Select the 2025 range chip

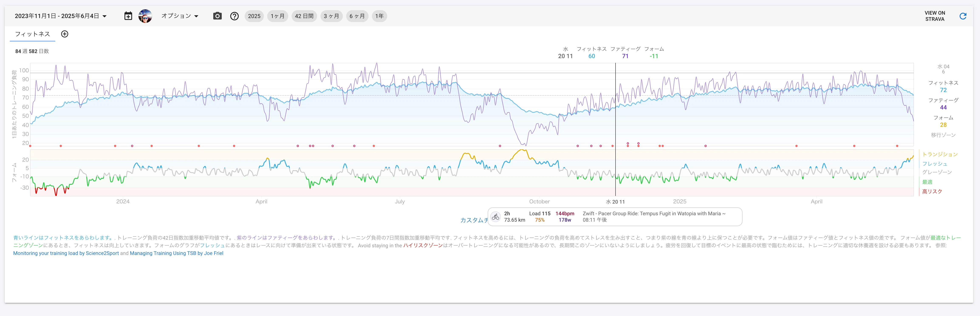click(254, 16)
